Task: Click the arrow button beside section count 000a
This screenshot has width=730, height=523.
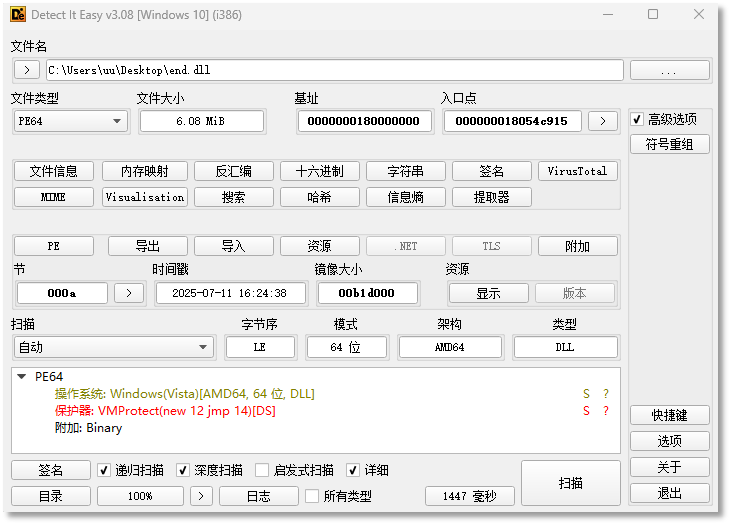Action: tap(128, 293)
